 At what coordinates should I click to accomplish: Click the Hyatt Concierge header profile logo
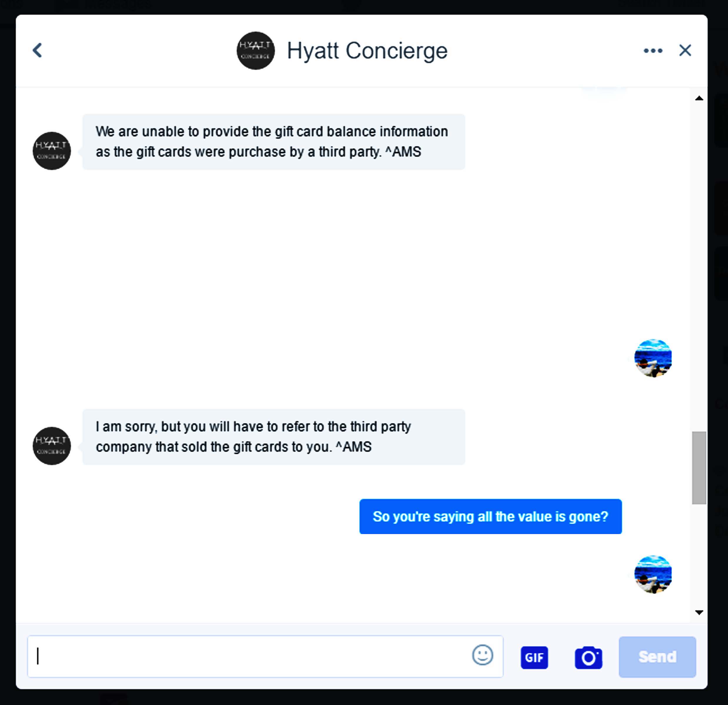[x=255, y=51]
